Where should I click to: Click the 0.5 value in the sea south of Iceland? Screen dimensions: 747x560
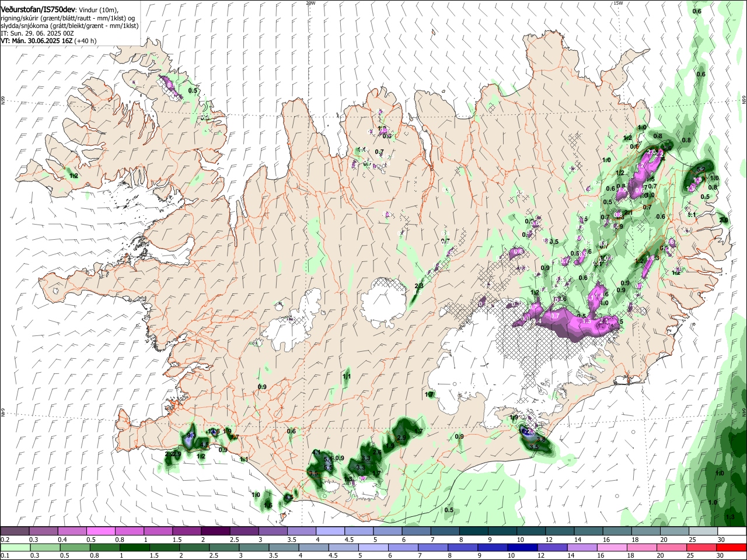pyautogui.click(x=449, y=510)
